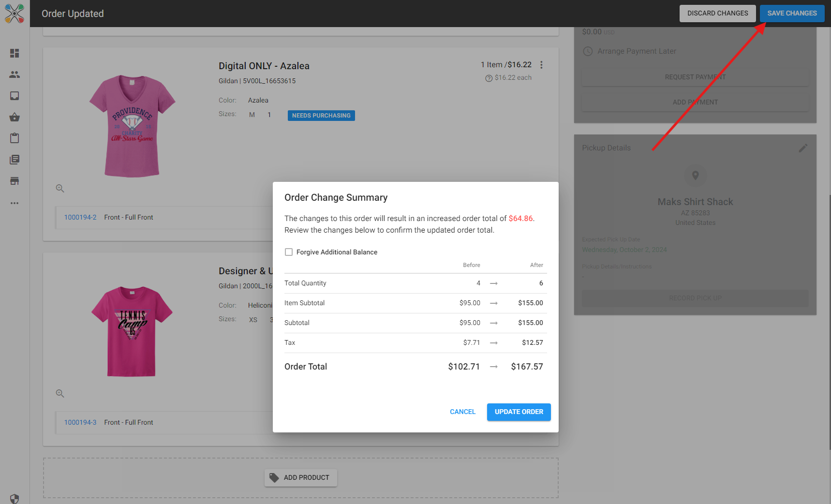This screenshot has height=504, width=831.
Task: Open Azalea item three-dot menu
Action: (541, 65)
